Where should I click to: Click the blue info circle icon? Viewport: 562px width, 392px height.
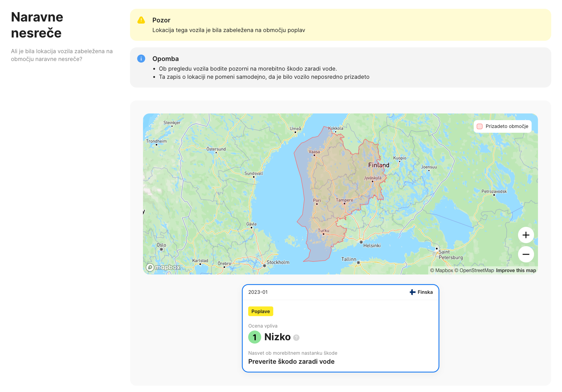tap(141, 59)
